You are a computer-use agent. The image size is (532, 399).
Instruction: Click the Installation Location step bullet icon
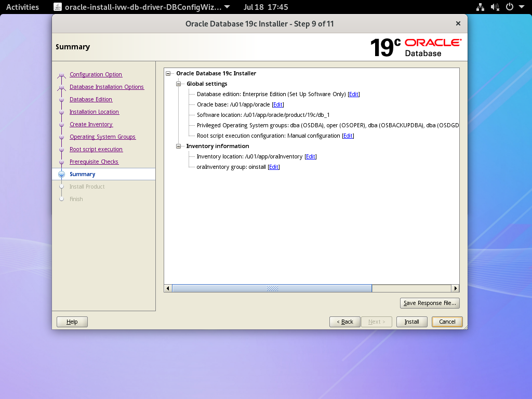(x=61, y=112)
